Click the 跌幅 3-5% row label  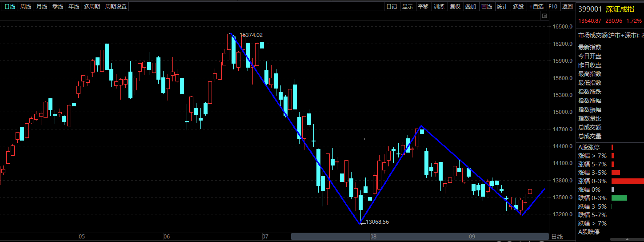[592, 206]
